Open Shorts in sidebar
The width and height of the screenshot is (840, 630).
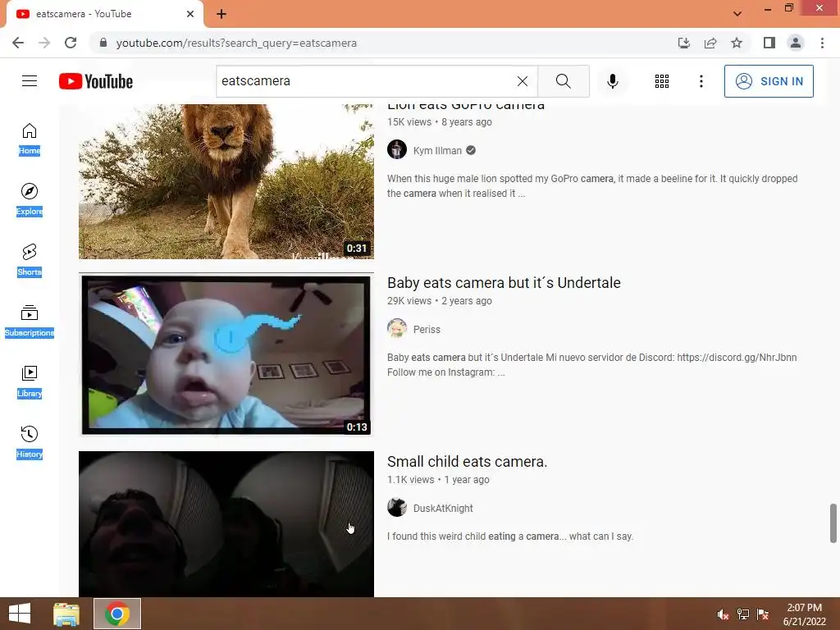tap(30, 260)
